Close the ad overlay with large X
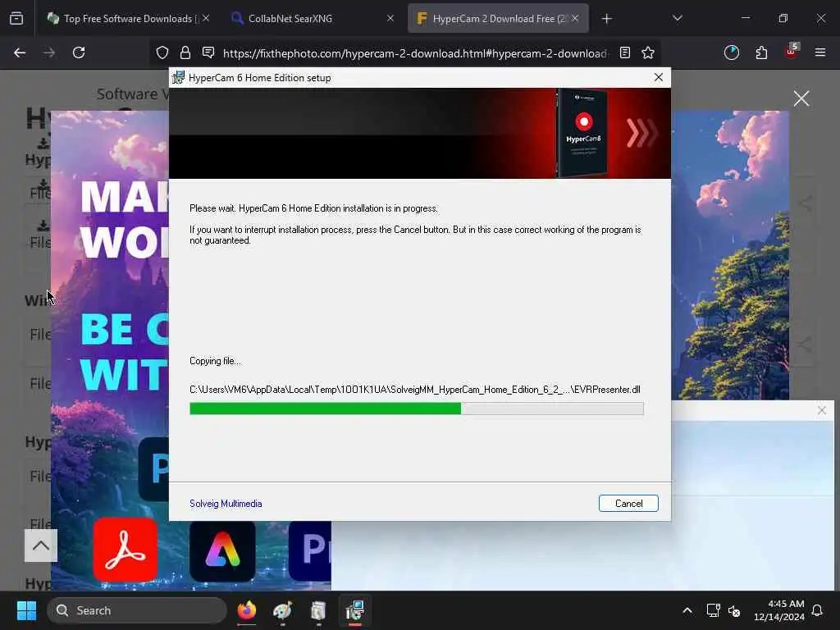 (x=801, y=98)
